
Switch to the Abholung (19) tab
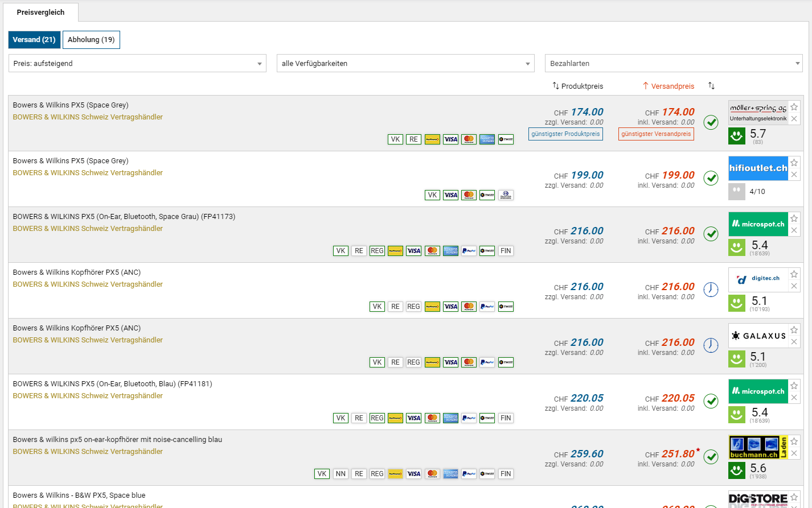(x=91, y=40)
